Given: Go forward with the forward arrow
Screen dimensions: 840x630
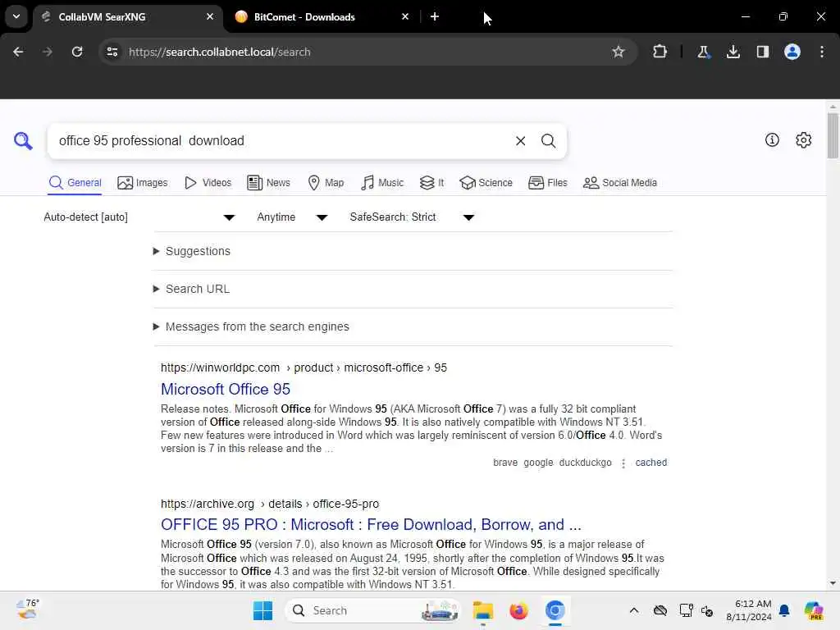Looking at the screenshot, I should coord(48,52).
